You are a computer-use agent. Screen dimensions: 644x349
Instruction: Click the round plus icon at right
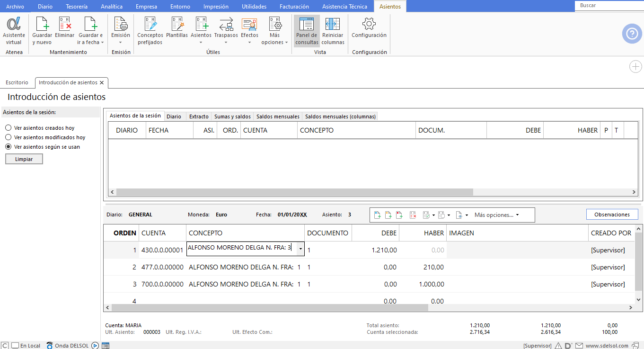(635, 67)
